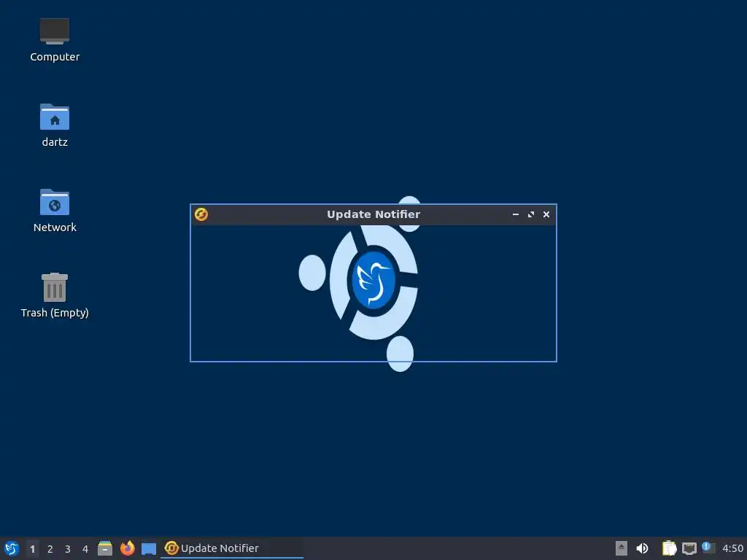747x560 pixels.
Task: Select the Trash (Empty) desktop icon
Action: click(55, 295)
